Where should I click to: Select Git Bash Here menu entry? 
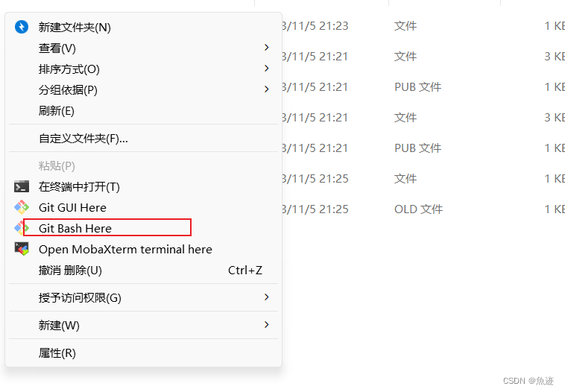click(143, 228)
